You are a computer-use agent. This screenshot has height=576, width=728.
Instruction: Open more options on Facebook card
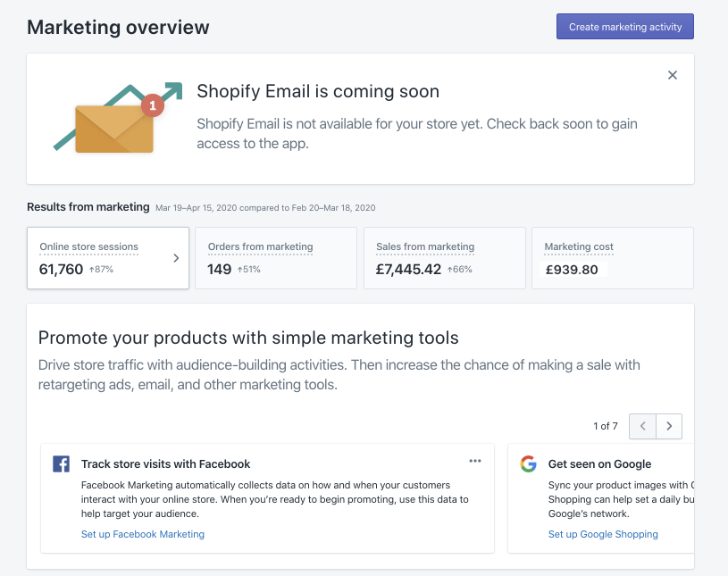click(475, 461)
